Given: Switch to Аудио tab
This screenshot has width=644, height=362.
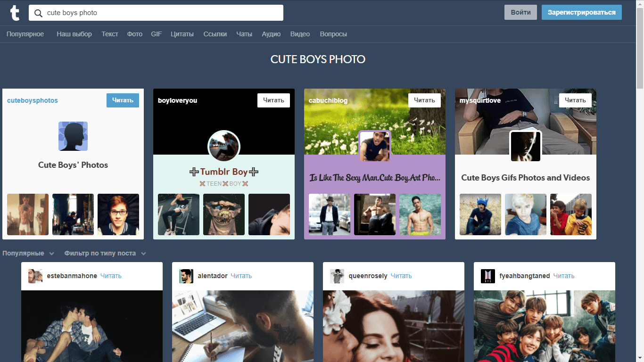Looking at the screenshot, I should point(271,34).
